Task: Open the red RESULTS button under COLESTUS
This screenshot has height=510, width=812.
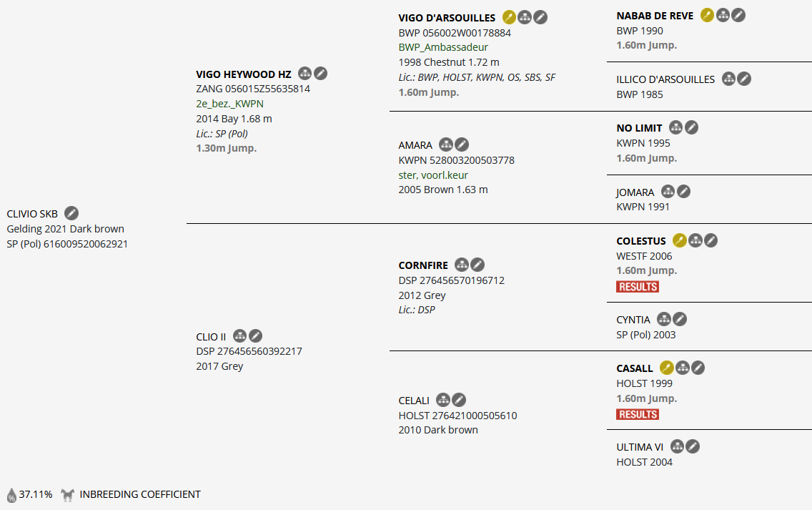Action: click(638, 287)
